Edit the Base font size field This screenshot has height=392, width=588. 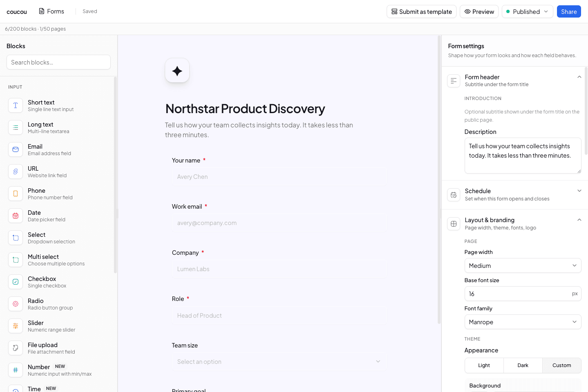tap(523, 294)
